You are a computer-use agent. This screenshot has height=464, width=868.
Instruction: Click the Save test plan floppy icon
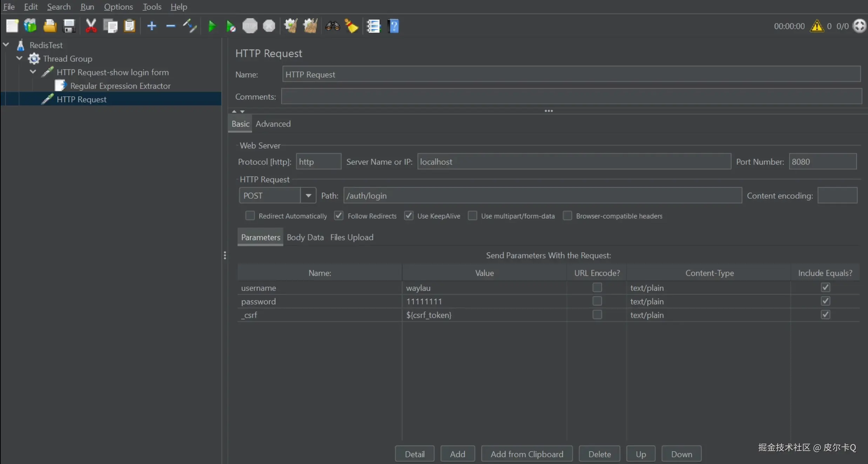coord(69,26)
